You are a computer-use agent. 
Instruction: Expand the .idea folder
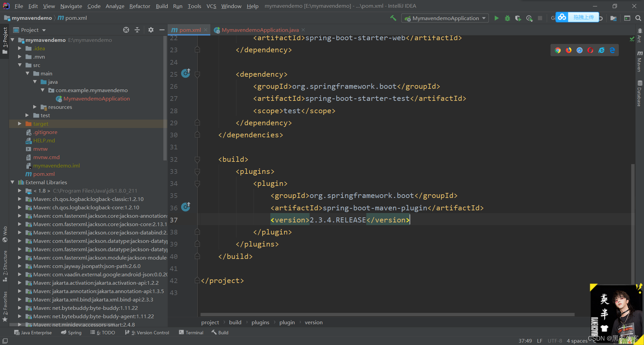coord(19,48)
